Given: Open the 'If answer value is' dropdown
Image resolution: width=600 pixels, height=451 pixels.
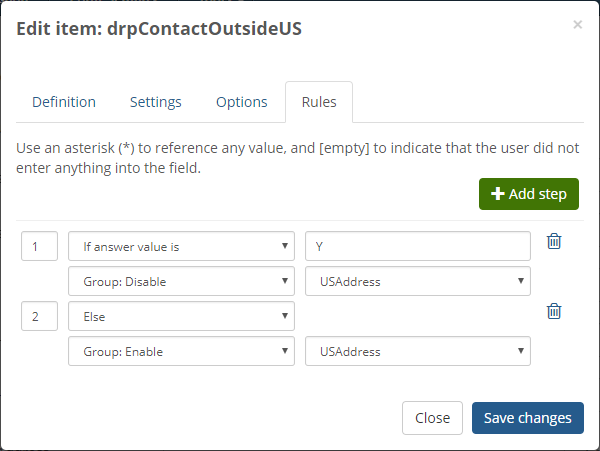Looking at the screenshot, I should point(181,246).
